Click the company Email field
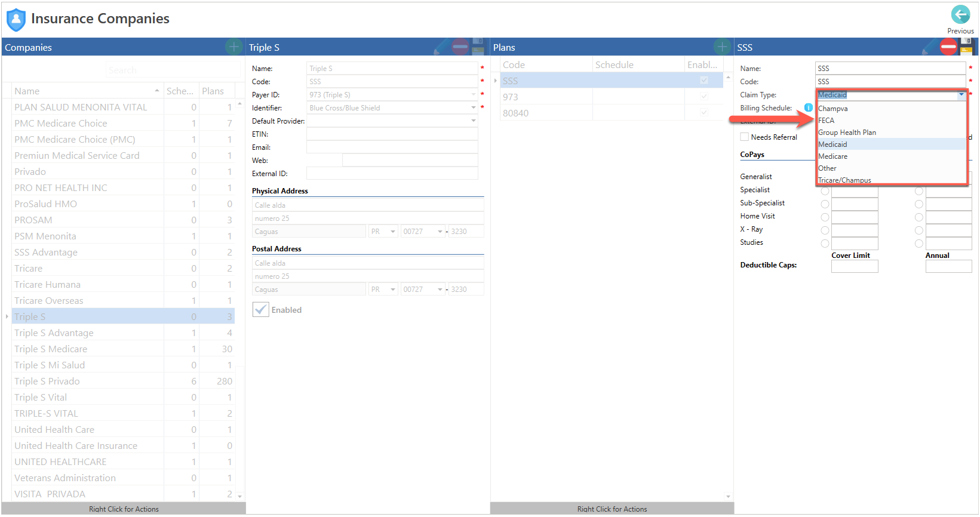This screenshot has width=980, height=517. pos(392,147)
